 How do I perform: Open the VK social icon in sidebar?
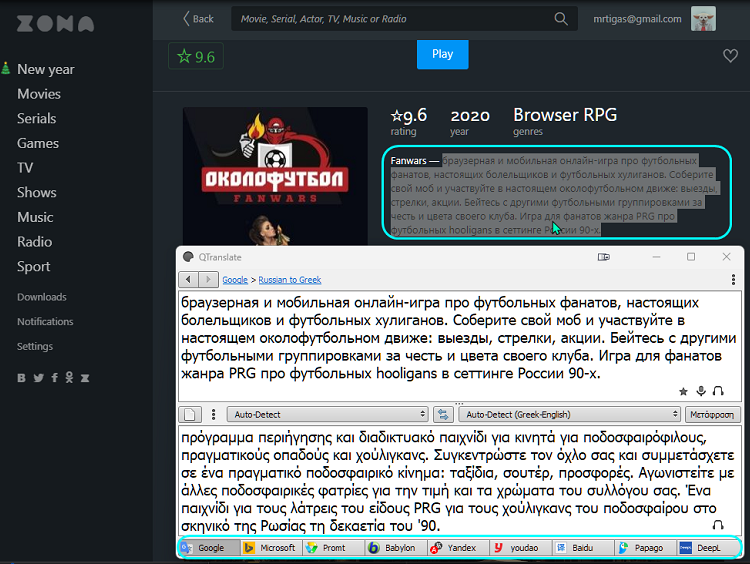(x=22, y=378)
